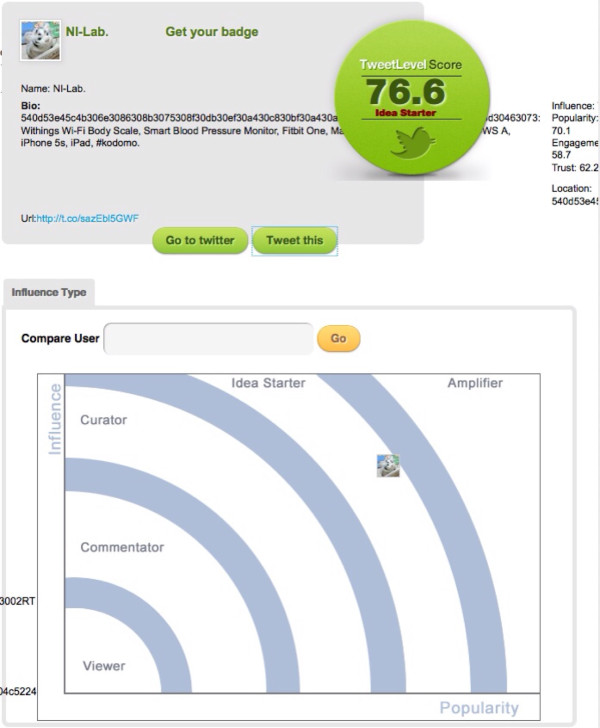Click the Get your badge link
Image resolution: width=600 pixels, height=728 pixels.
pos(212,32)
